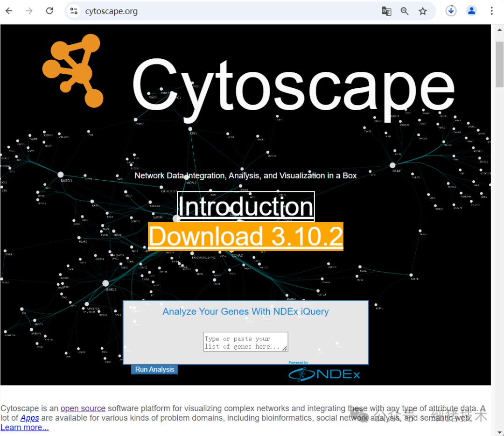Screen dimensions: 504x436
Task: Open the Apps hyperlink
Action: pos(29,418)
